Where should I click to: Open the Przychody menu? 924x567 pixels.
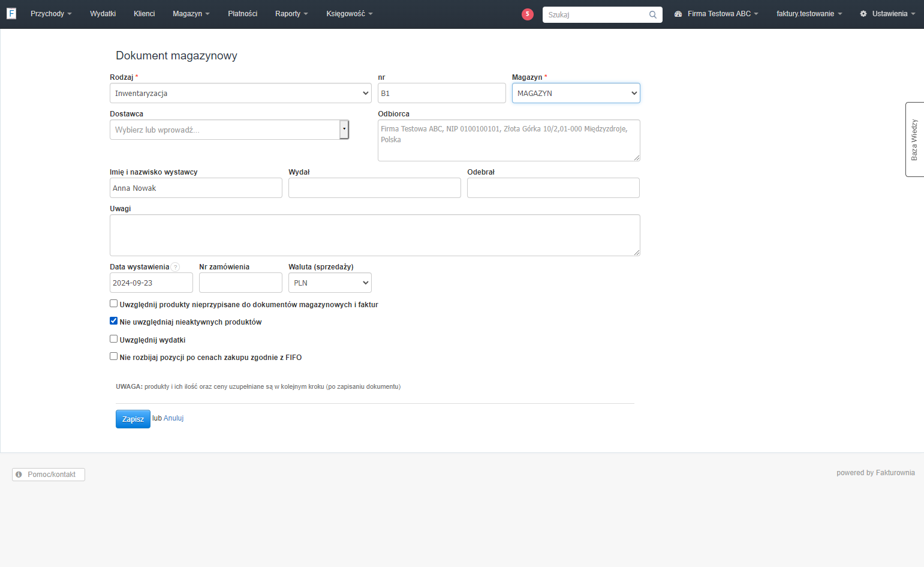click(51, 14)
